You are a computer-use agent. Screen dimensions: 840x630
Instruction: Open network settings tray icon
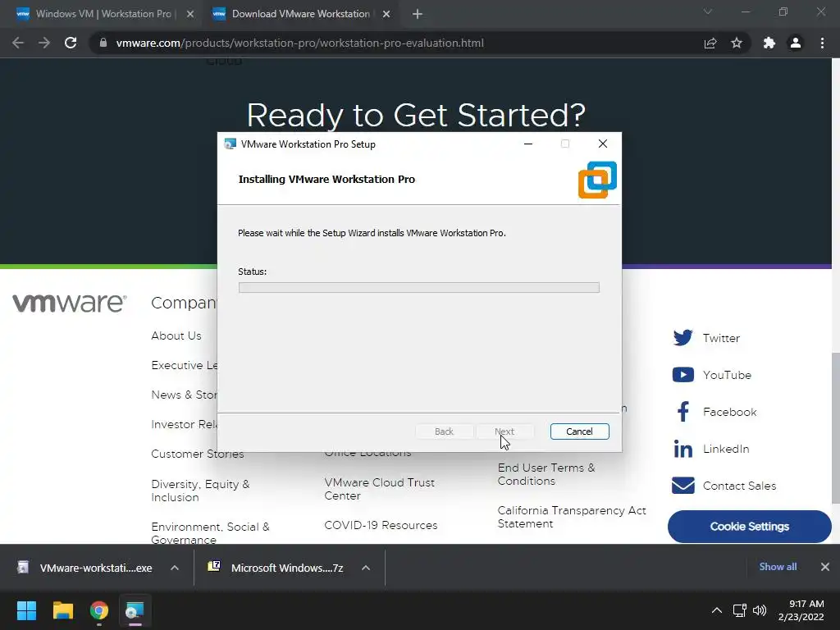pos(740,610)
